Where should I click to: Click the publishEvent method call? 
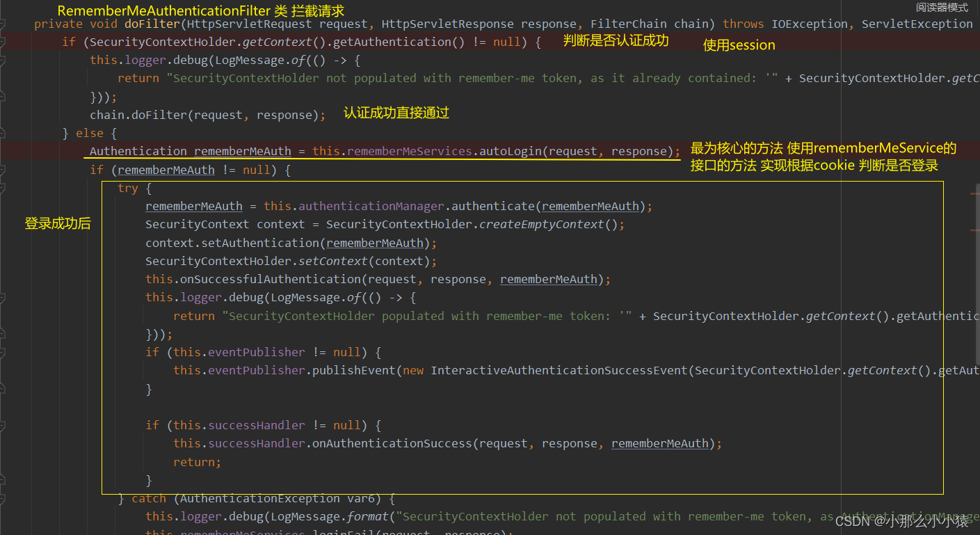click(354, 370)
